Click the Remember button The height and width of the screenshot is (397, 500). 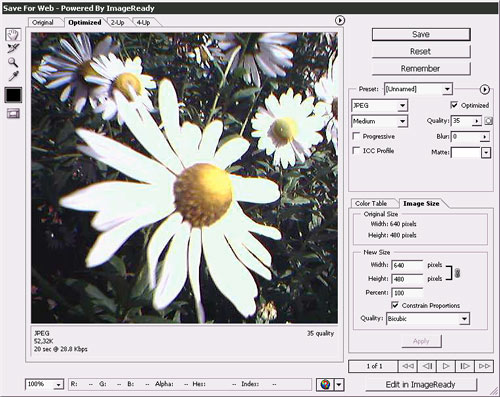click(421, 68)
